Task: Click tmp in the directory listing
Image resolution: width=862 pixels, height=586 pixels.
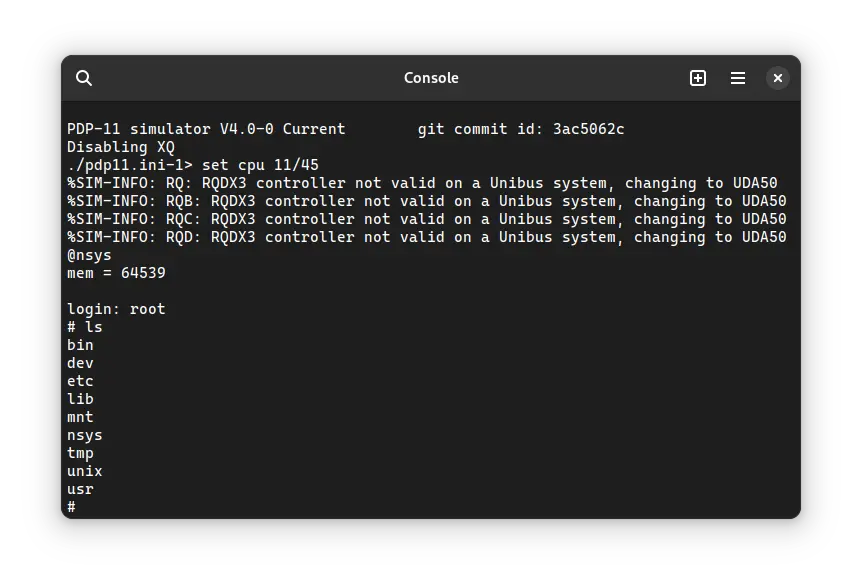Action: [x=80, y=453]
